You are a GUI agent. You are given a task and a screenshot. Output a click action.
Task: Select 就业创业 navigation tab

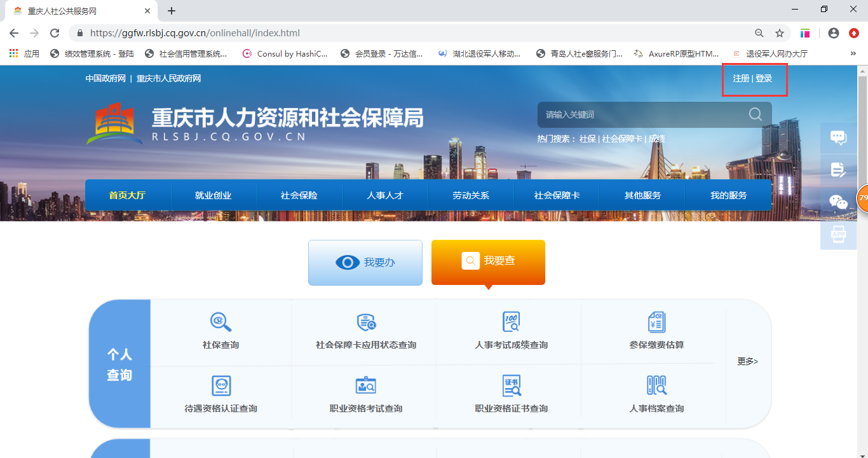click(x=213, y=195)
